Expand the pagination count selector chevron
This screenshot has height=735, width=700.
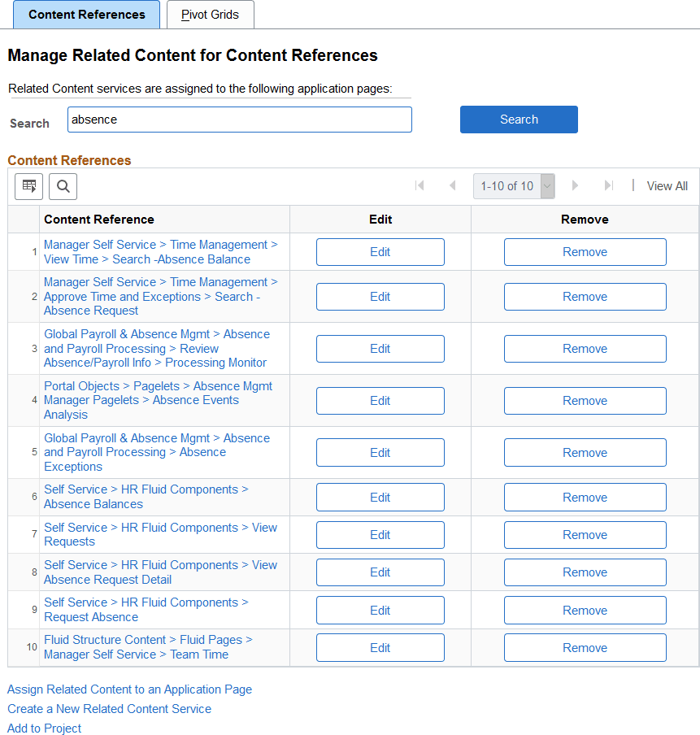pos(546,185)
